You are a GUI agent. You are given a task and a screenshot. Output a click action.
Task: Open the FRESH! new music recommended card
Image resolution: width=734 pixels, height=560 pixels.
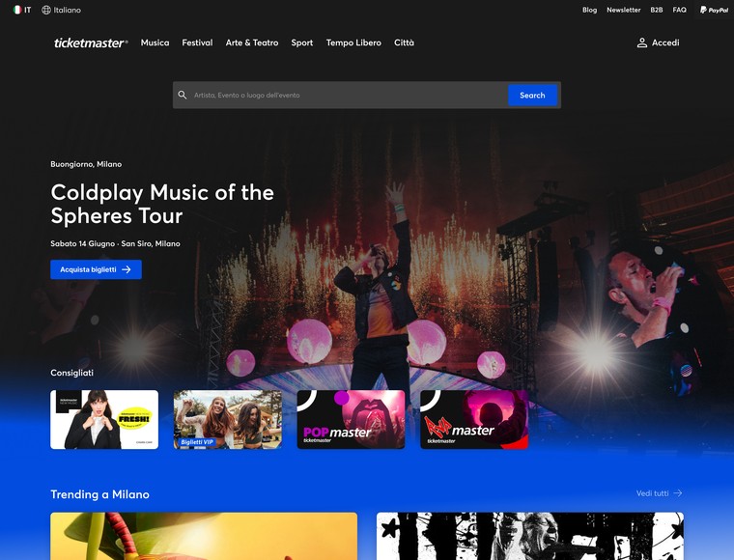coord(104,420)
